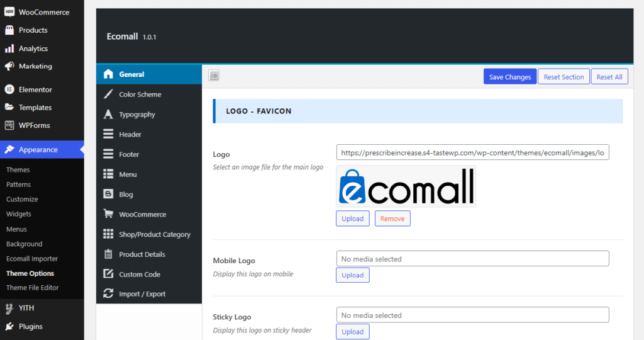Click the Menu list icon
Screen dimensions: 644x340
click(x=108, y=174)
